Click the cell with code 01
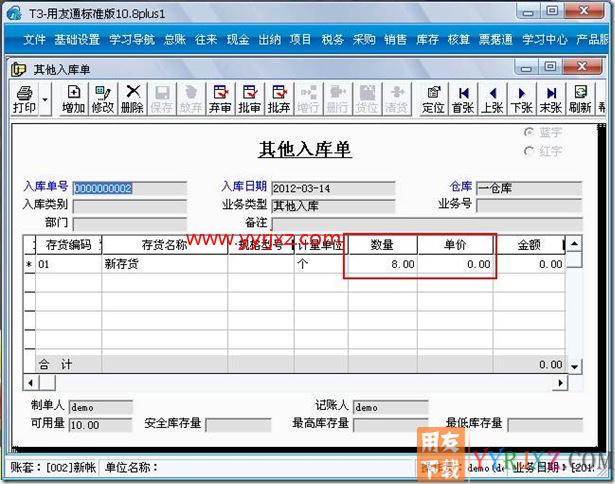This screenshot has height=484, width=615. (x=69, y=264)
